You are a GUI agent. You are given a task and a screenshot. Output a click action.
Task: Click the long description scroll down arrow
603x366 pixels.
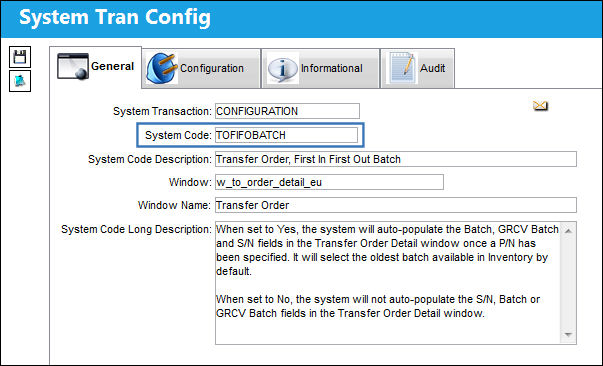point(568,334)
